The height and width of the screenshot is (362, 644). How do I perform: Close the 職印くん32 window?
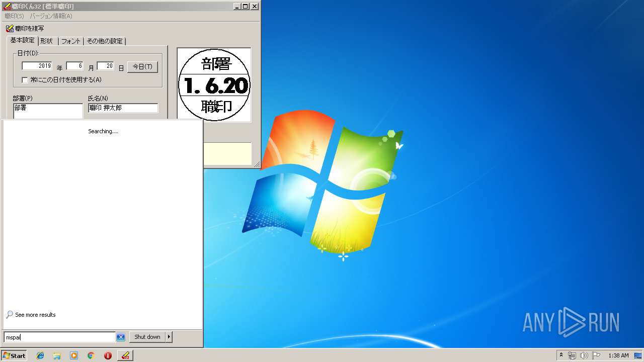pos(254,7)
